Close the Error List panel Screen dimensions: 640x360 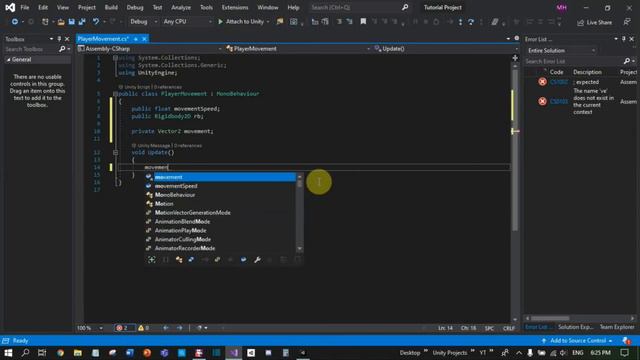(x=632, y=39)
